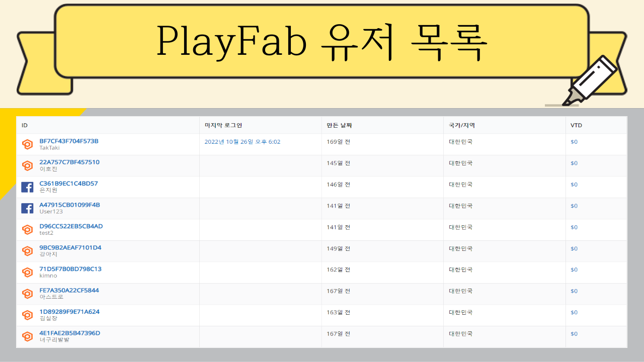Click the PlayFab icon beside 9BC9B2AEAF7101D4

pos(27,251)
